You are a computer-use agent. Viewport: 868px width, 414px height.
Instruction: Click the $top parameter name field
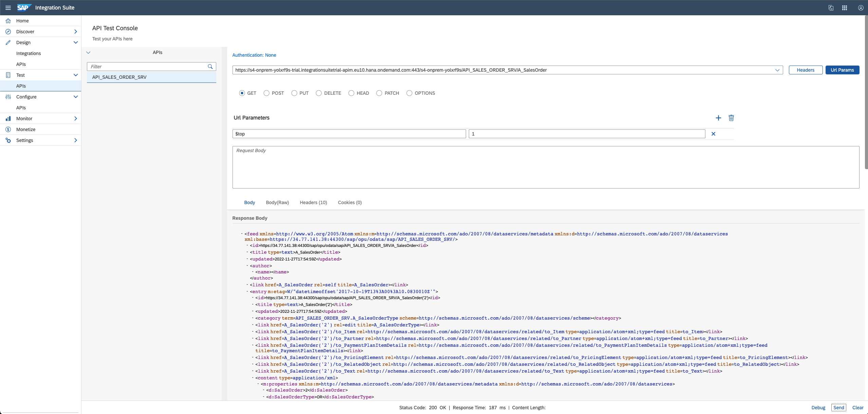pyautogui.click(x=349, y=134)
